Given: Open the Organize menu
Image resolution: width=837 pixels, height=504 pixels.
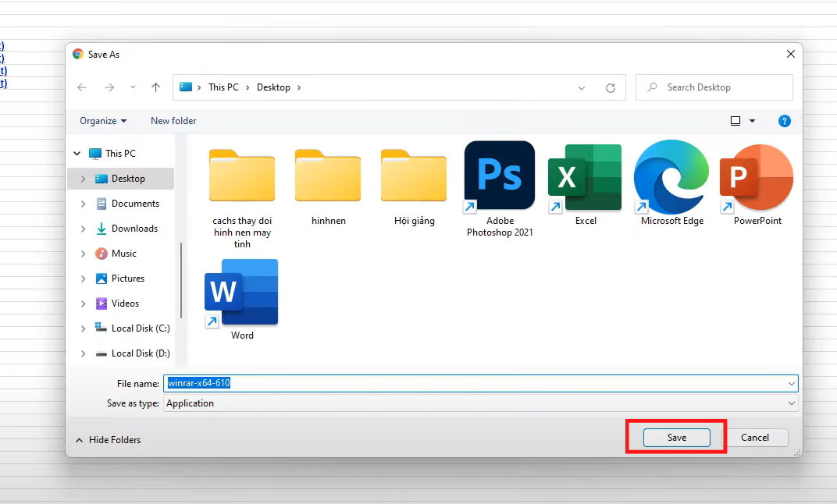Looking at the screenshot, I should click(103, 121).
